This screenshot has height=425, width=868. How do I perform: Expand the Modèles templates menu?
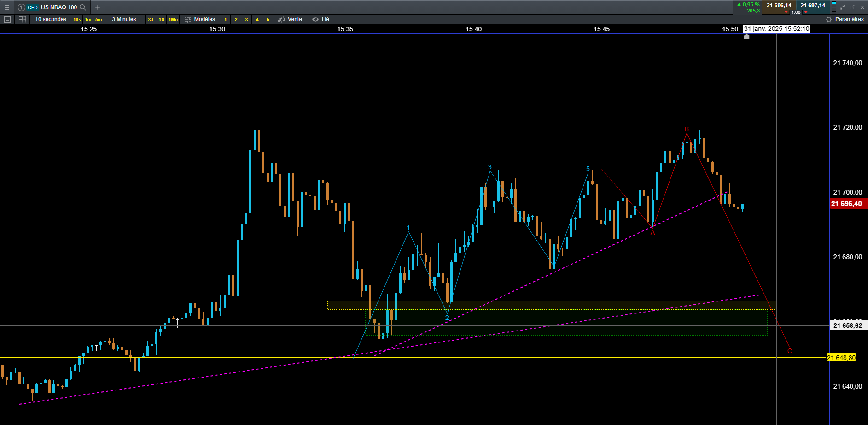click(200, 19)
